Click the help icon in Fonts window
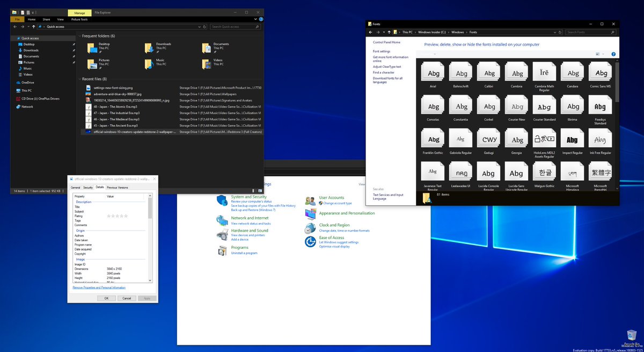644x352 pixels. click(613, 54)
